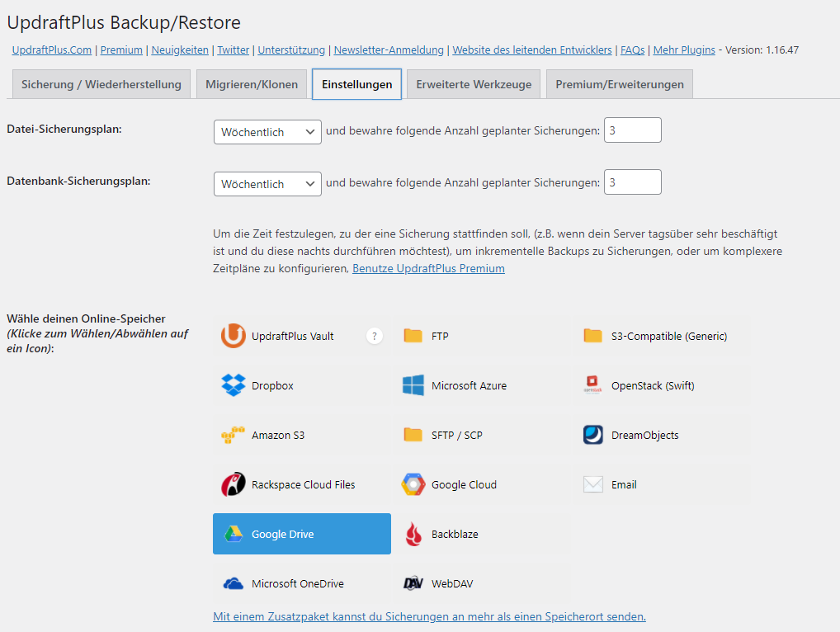Click the Backblaze label text

coord(455,534)
